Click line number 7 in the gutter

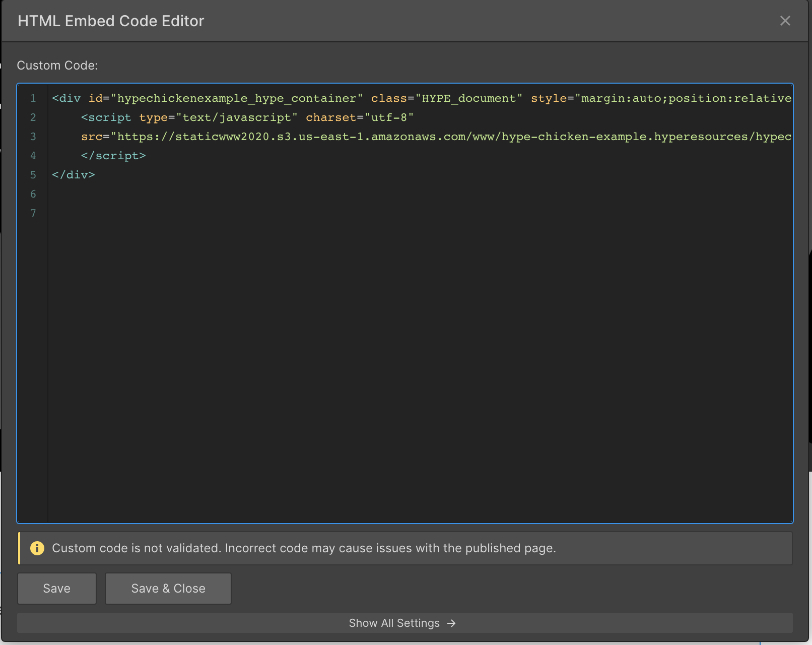[x=33, y=213]
